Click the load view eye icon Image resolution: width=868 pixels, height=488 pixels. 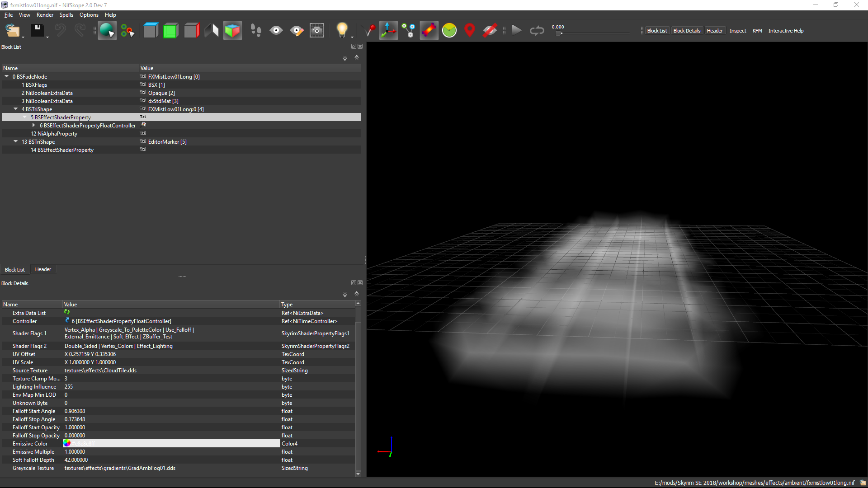(276, 31)
